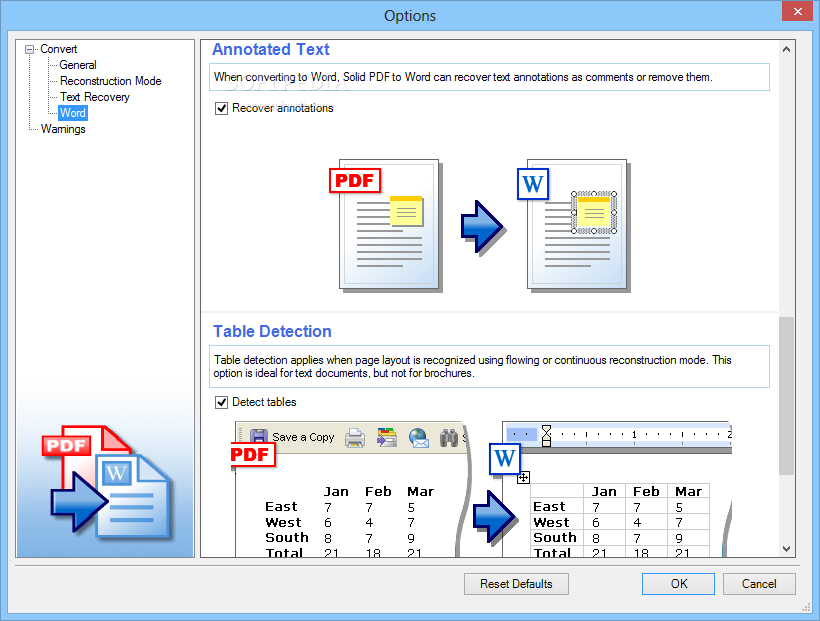Click the table detection description box
The width and height of the screenshot is (820, 621).
pyautogui.click(x=489, y=366)
